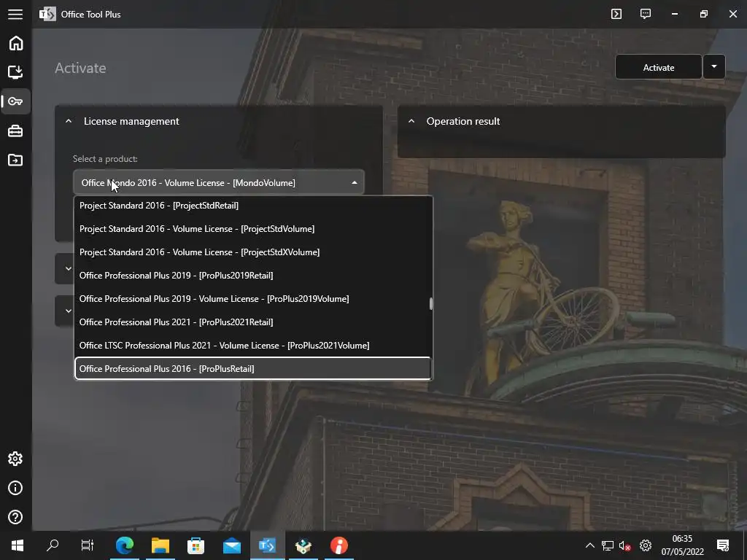Open the feedback chat icon in title bar
Screen dimensions: 747x560
click(x=646, y=14)
